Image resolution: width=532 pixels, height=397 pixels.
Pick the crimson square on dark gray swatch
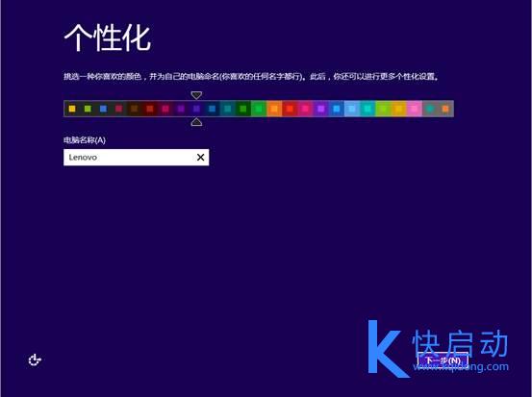click(x=118, y=109)
